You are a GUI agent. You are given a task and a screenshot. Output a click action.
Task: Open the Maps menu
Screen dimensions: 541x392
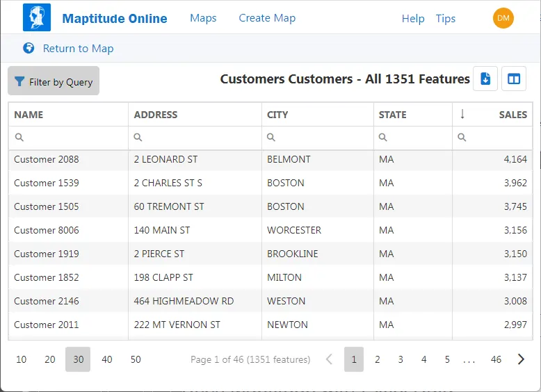(x=203, y=18)
